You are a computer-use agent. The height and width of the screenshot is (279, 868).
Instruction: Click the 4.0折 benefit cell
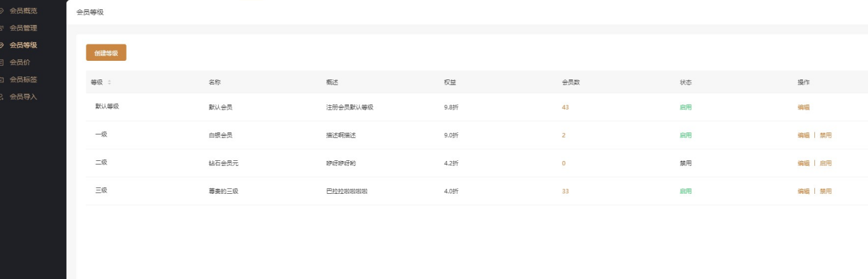tap(451, 190)
